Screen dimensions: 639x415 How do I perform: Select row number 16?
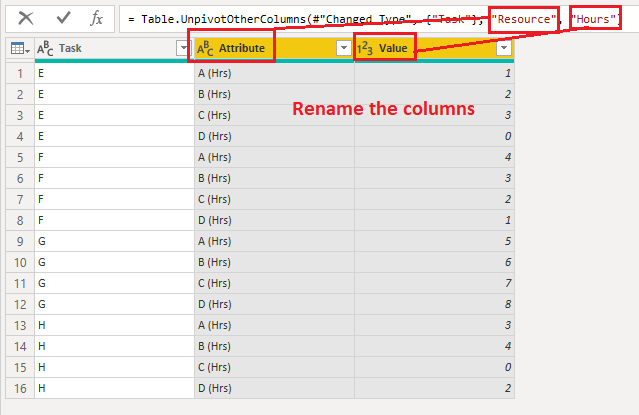(x=20, y=389)
